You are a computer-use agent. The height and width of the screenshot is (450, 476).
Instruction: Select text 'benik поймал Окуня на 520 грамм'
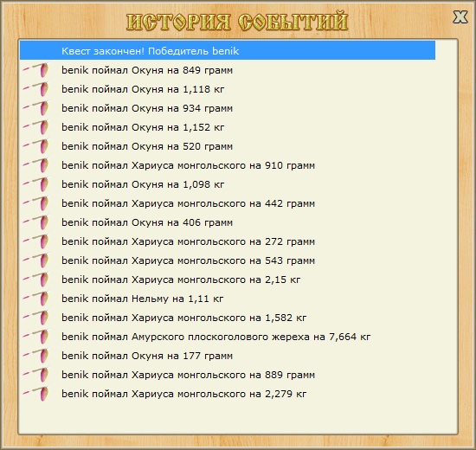[x=147, y=146]
